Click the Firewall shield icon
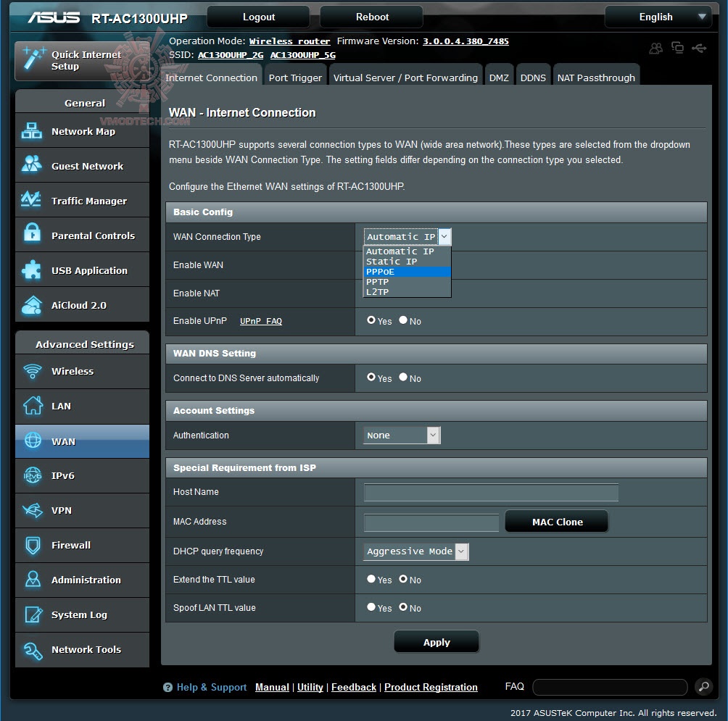The image size is (728, 721). (x=33, y=546)
